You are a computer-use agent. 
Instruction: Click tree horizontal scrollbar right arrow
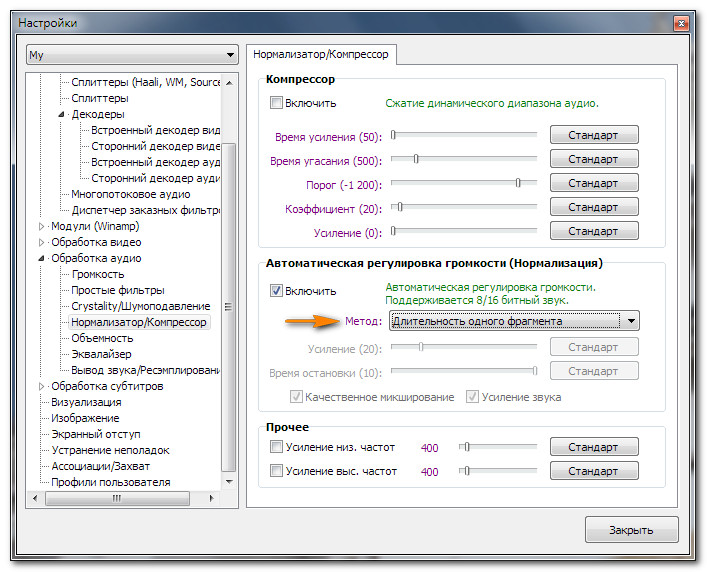tap(211, 499)
